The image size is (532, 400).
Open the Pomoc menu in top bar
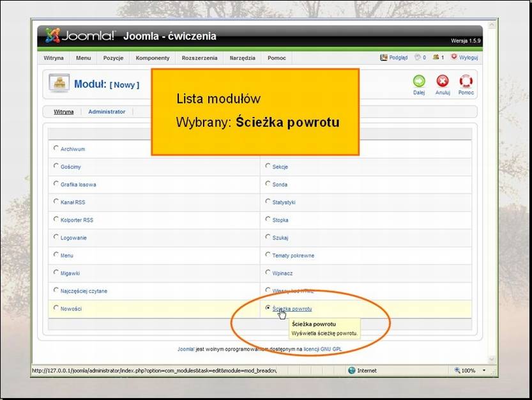click(277, 58)
